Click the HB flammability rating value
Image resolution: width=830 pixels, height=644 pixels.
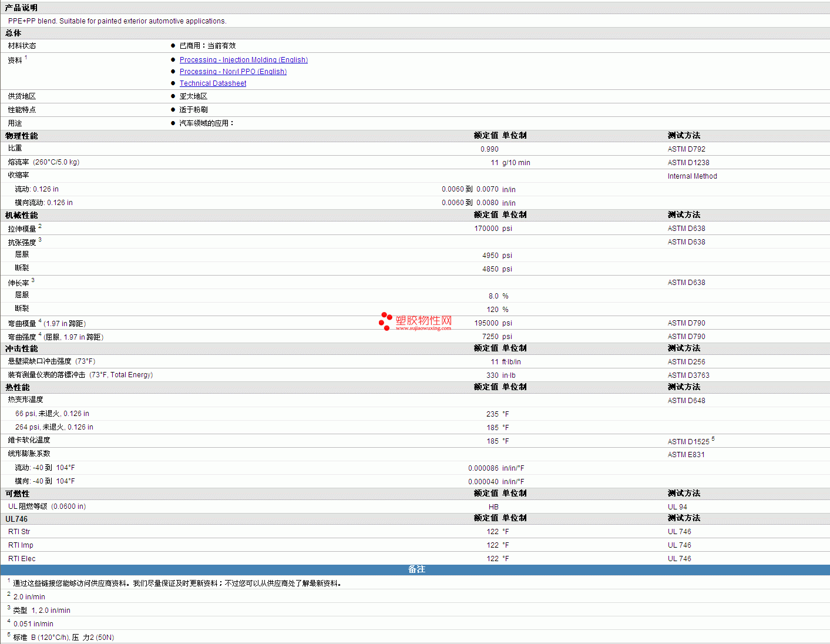(493, 507)
